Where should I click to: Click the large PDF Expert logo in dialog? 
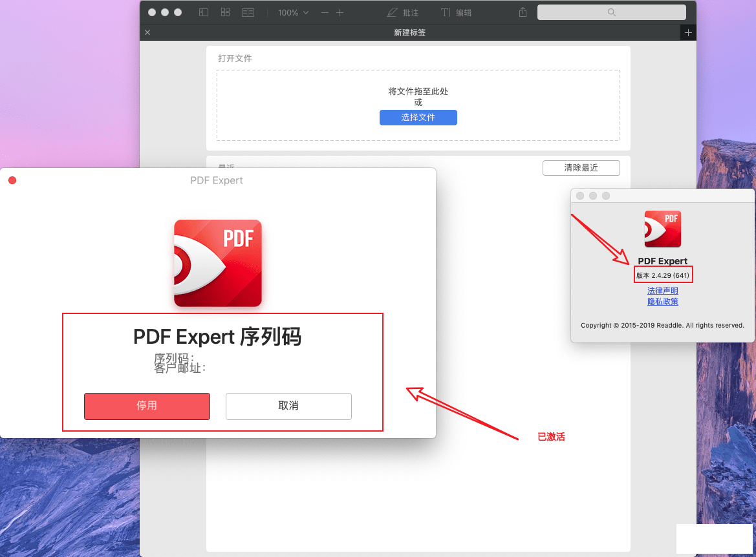point(217,263)
